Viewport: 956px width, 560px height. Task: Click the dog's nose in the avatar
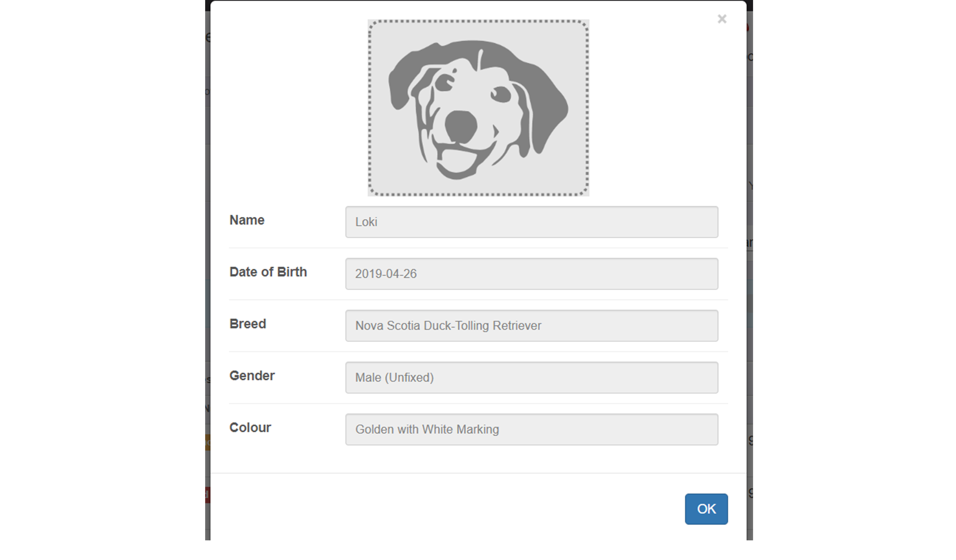click(460, 127)
